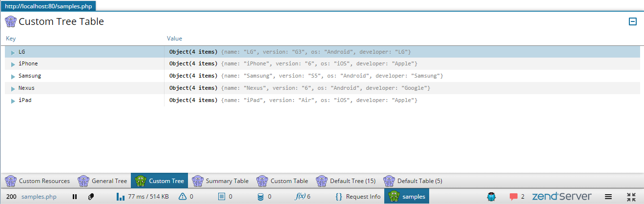Click the http://localhost:80/samples.php URL tab
Image resolution: width=644 pixels, height=204 pixels.
48,6
